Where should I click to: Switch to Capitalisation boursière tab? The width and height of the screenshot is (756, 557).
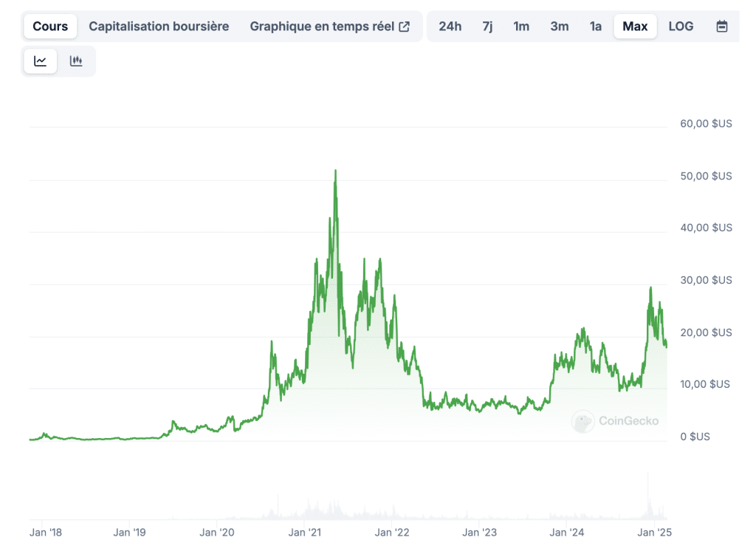point(159,27)
